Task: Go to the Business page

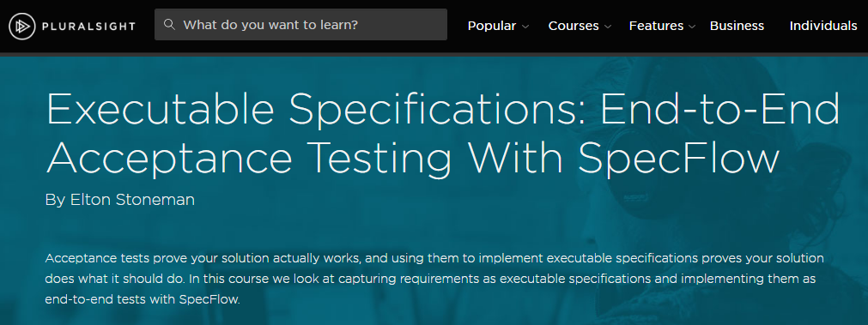Action: (x=737, y=26)
